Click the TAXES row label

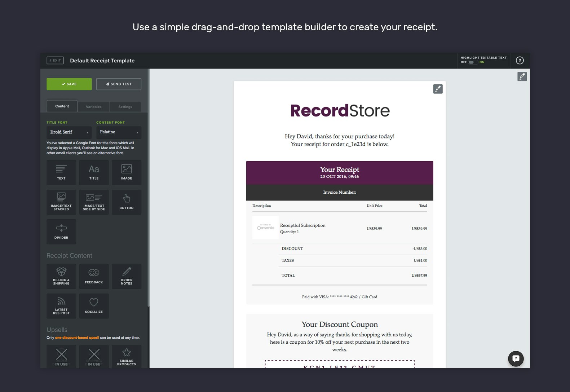pos(288,260)
